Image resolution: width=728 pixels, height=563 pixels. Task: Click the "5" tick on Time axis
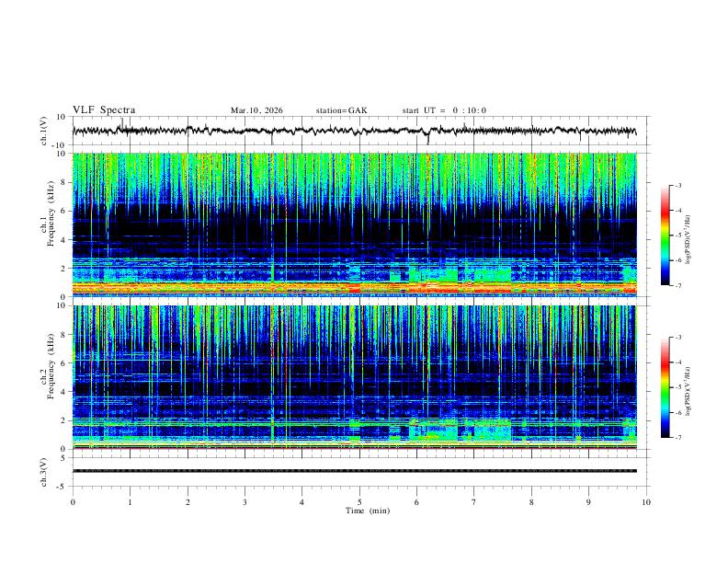tap(359, 502)
